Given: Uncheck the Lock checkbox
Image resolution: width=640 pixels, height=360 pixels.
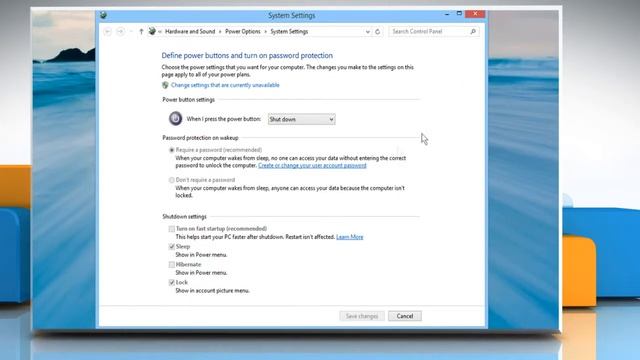Looking at the screenshot, I should click(172, 282).
